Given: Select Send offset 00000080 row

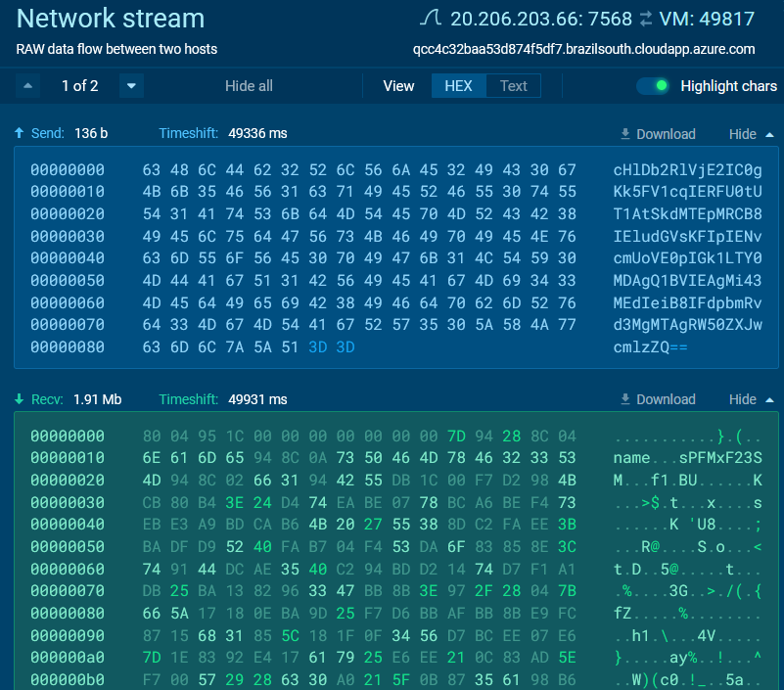Looking at the screenshot, I should coord(359,347).
